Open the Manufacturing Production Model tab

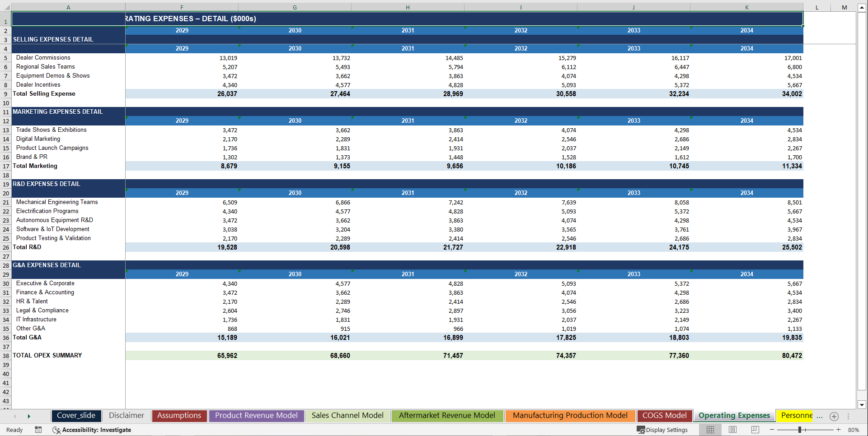pos(570,415)
